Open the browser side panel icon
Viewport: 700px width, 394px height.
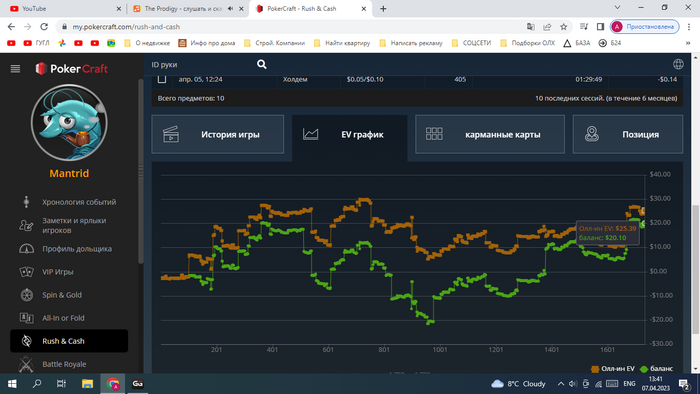(600, 27)
